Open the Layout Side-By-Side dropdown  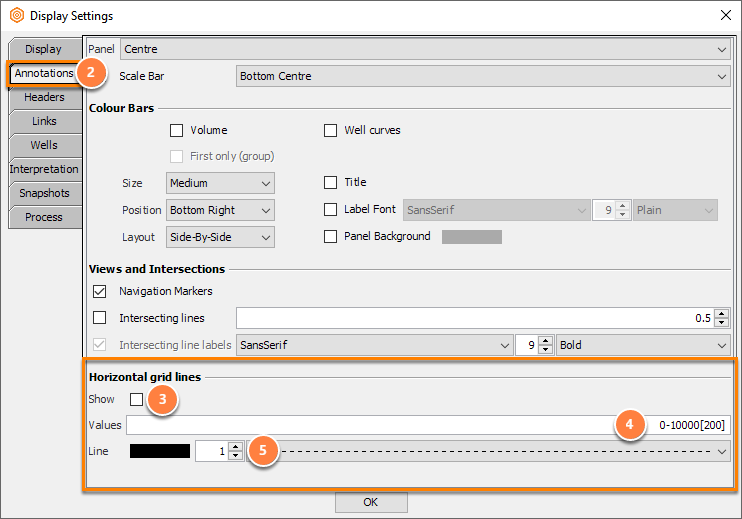(x=220, y=237)
